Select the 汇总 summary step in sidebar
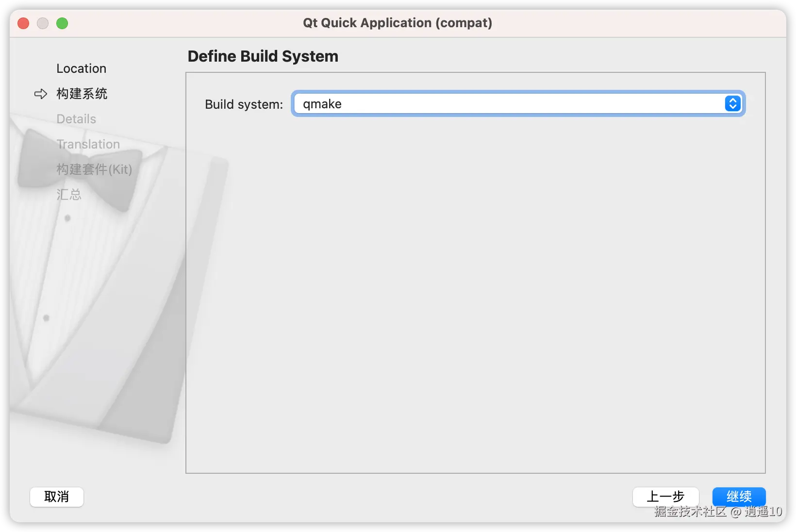The image size is (796, 532). pos(69,195)
